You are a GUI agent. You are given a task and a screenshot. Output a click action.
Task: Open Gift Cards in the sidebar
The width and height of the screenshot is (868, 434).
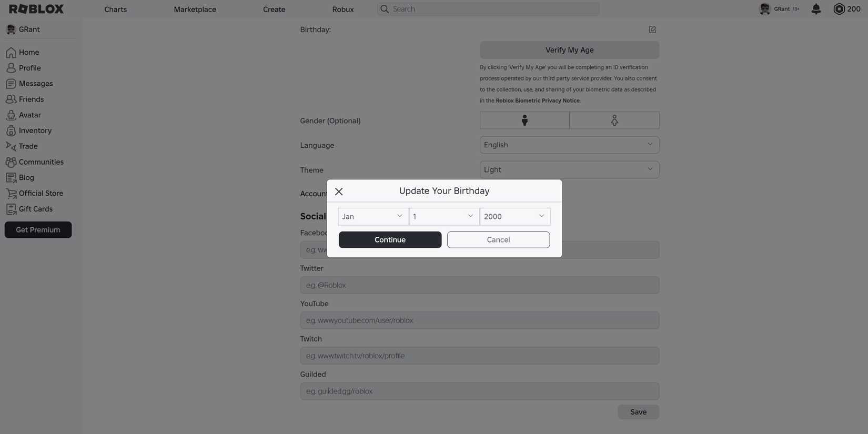pyautogui.click(x=35, y=209)
